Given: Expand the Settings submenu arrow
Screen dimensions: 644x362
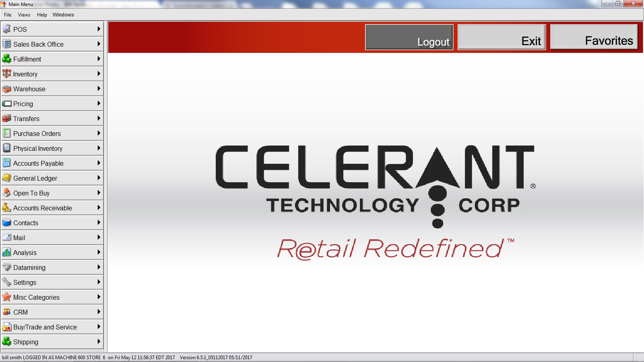Looking at the screenshot, I should tap(99, 282).
